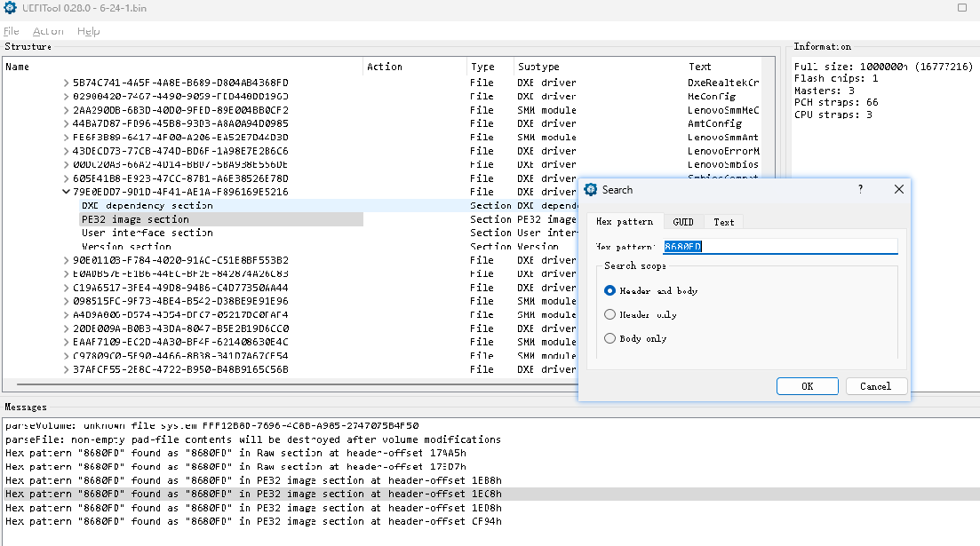Click Cancel in the Search dialog

(x=876, y=386)
